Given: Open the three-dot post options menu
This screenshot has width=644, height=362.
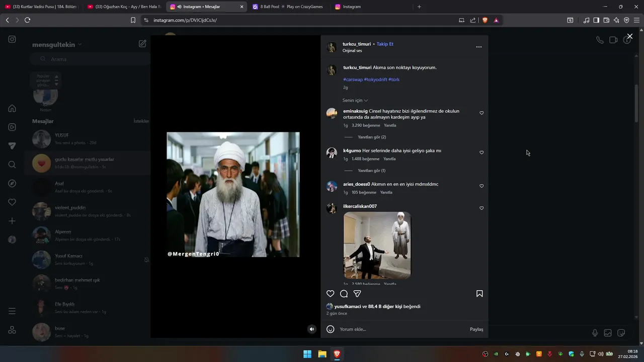Looking at the screenshot, I should (479, 47).
